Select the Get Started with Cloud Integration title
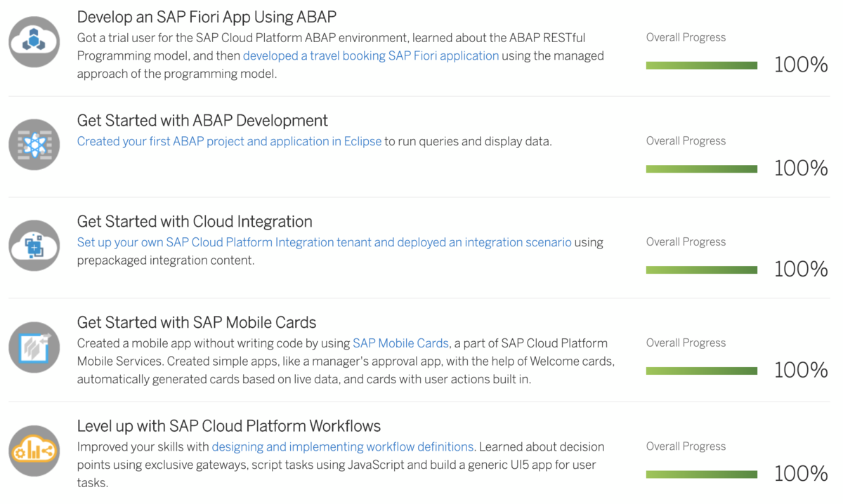Screen dimensions: 843x504 pyautogui.click(x=195, y=222)
